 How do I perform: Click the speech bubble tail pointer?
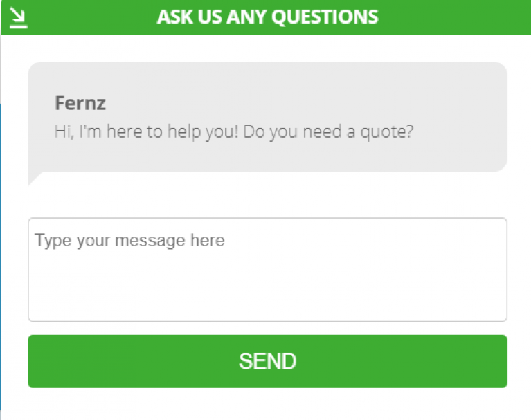coord(33,179)
